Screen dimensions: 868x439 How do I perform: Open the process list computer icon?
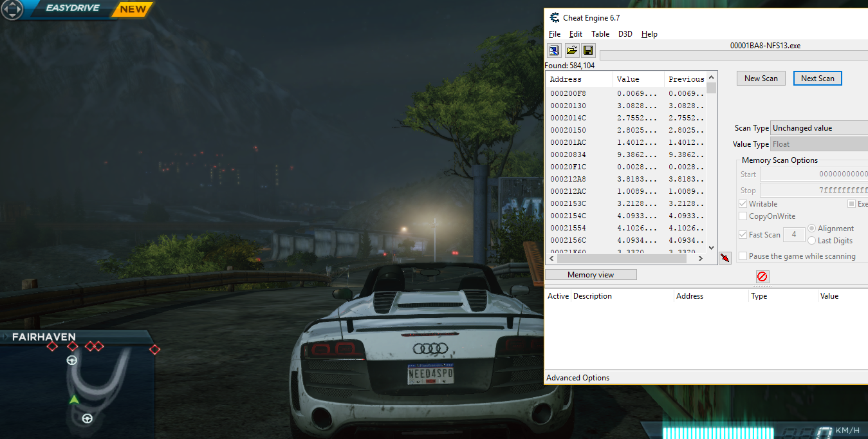(x=554, y=51)
